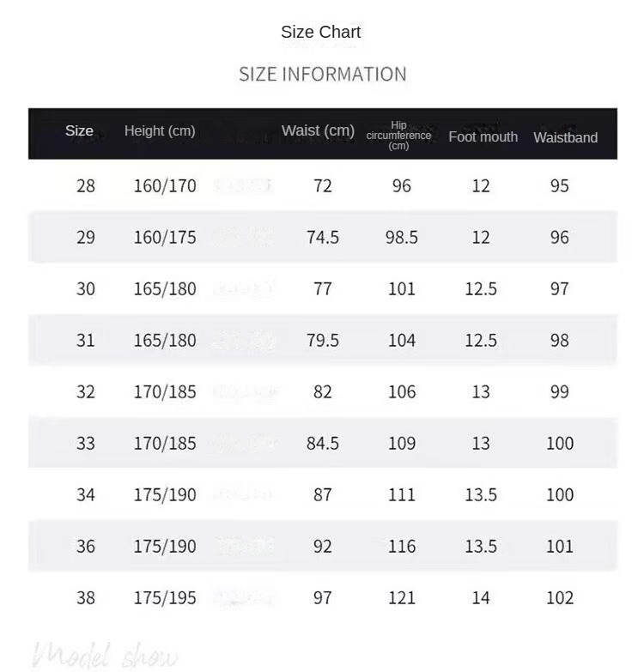Click the Waistband column header

[565, 137]
